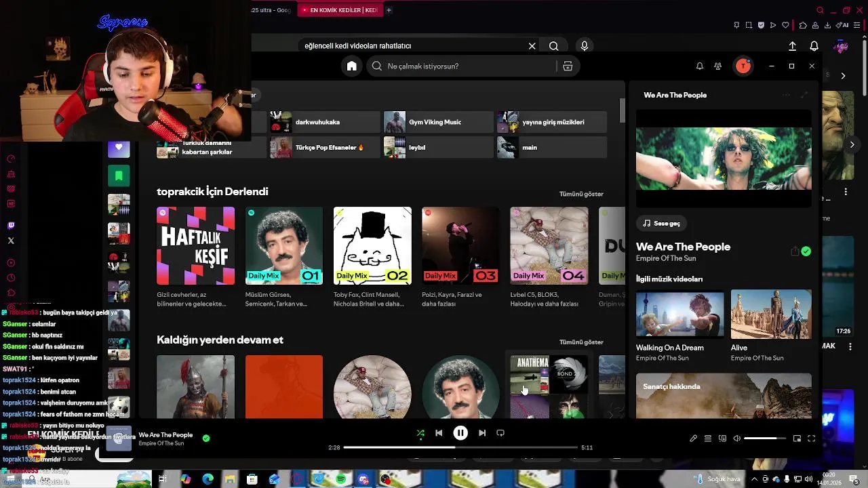Open Twitch icon in browser sidebar
Viewport: 868px width, 488px height.
coord(11,226)
